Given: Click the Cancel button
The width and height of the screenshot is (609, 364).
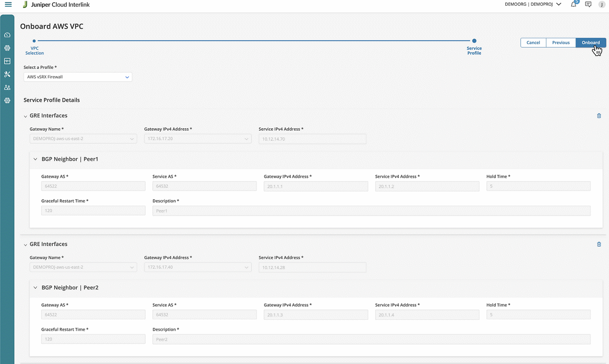Looking at the screenshot, I should (x=533, y=43).
